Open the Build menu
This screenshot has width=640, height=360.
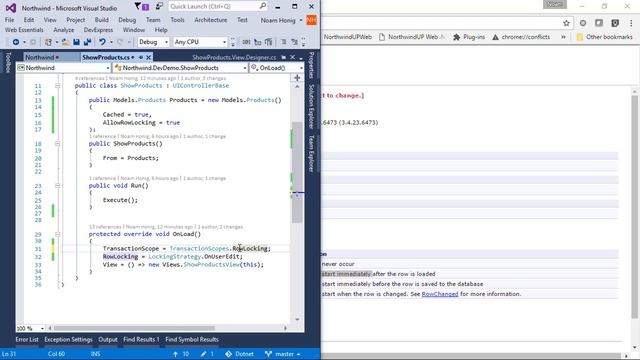point(101,20)
